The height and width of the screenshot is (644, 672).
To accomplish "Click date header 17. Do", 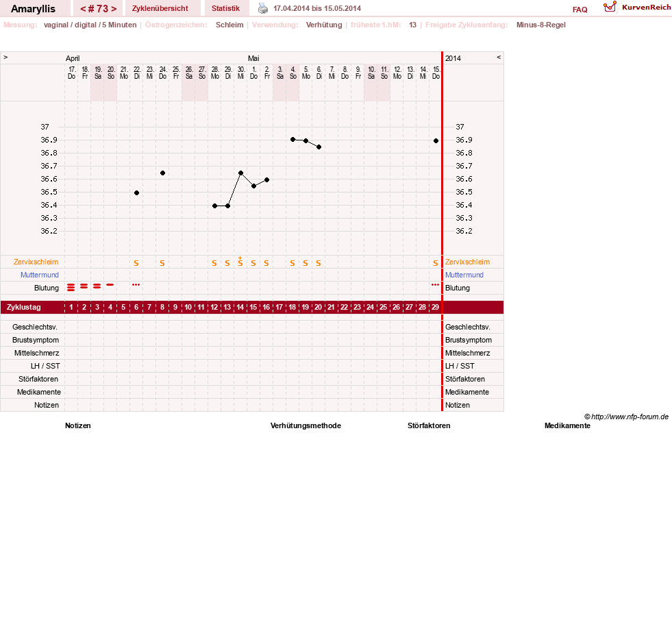I will (71, 73).
